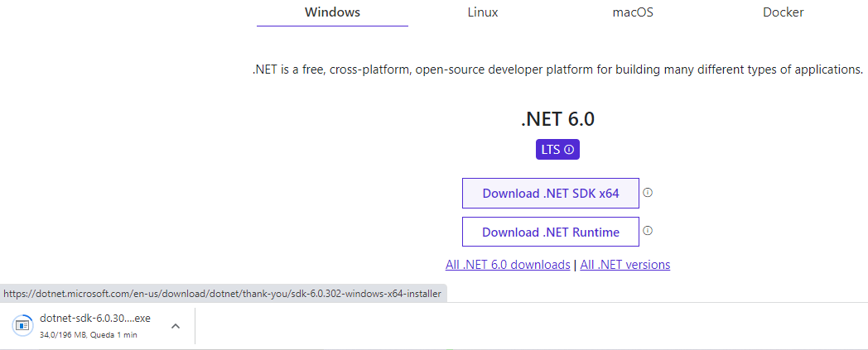
Task: Click the LTS badge info icon
Action: [568, 150]
